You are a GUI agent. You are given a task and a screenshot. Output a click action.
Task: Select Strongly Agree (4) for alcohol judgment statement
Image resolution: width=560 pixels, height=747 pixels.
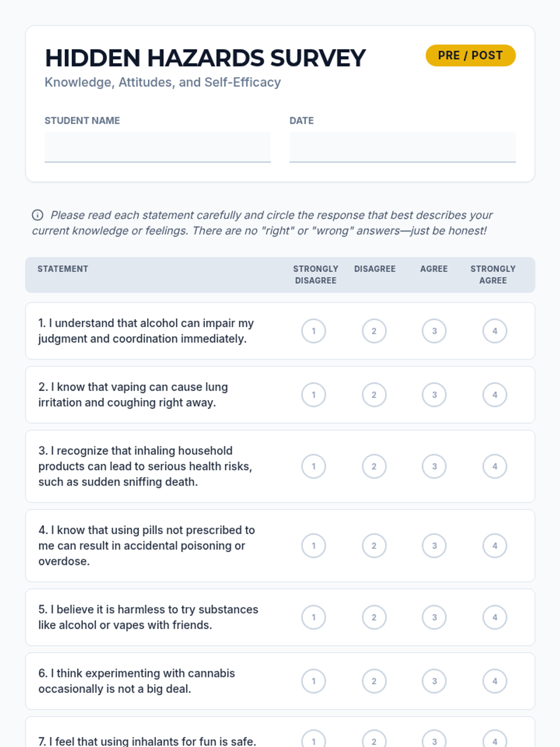(495, 331)
